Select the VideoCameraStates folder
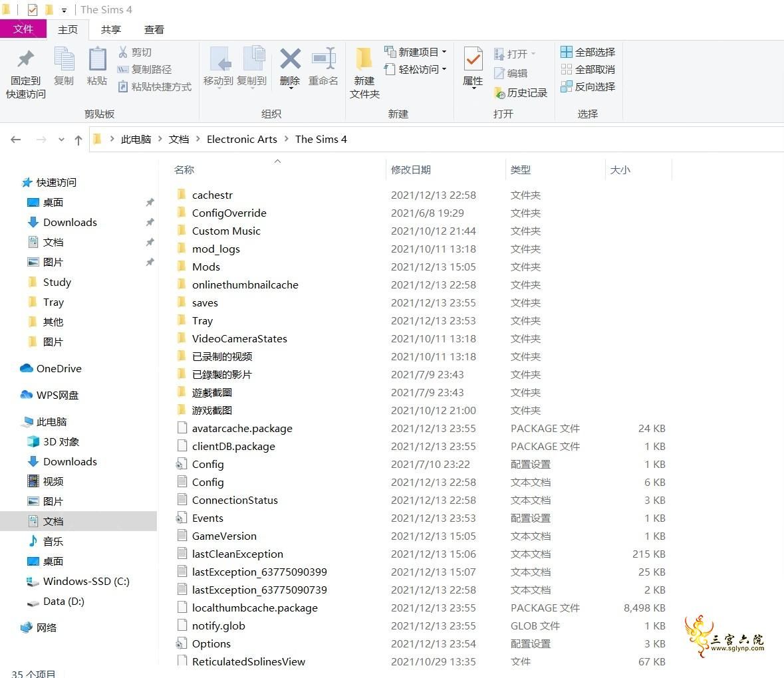This screenshot has height=678, width=784. point(239,339)
